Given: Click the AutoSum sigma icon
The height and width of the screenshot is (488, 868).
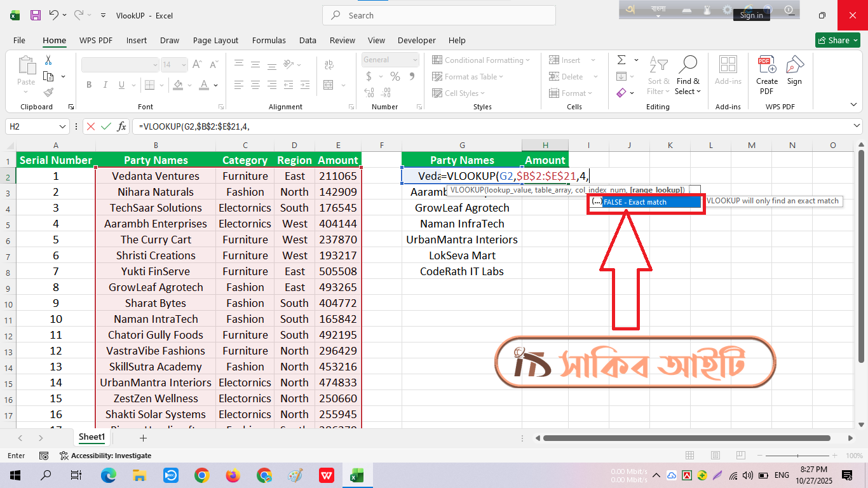Looking at the screenshot, I should [x=621, y=60].
